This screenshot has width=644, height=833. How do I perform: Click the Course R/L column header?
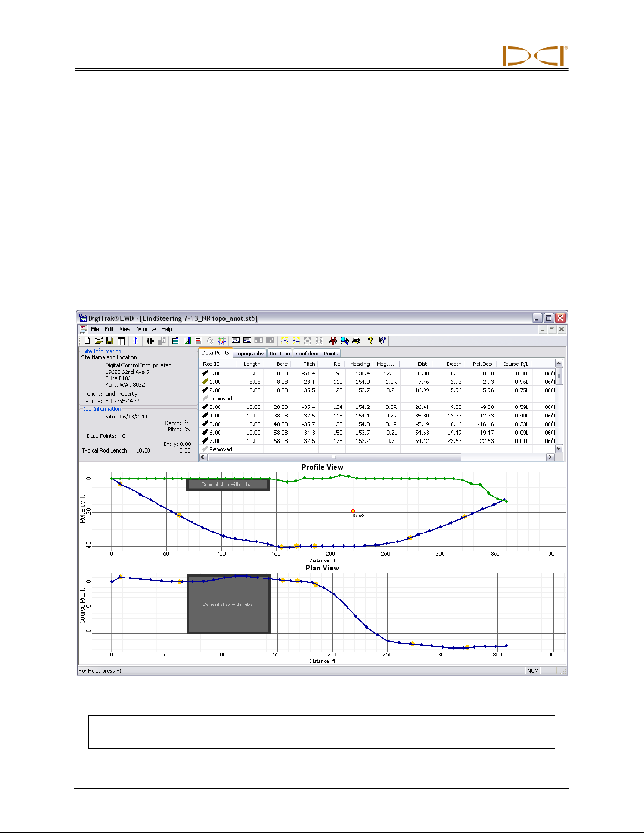515,364
